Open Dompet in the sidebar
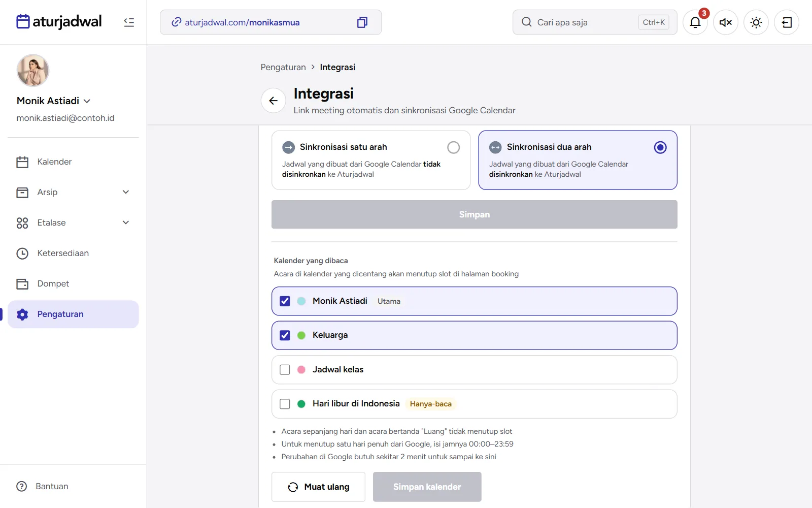The image size is (812, 508). [x=73, y=283]
